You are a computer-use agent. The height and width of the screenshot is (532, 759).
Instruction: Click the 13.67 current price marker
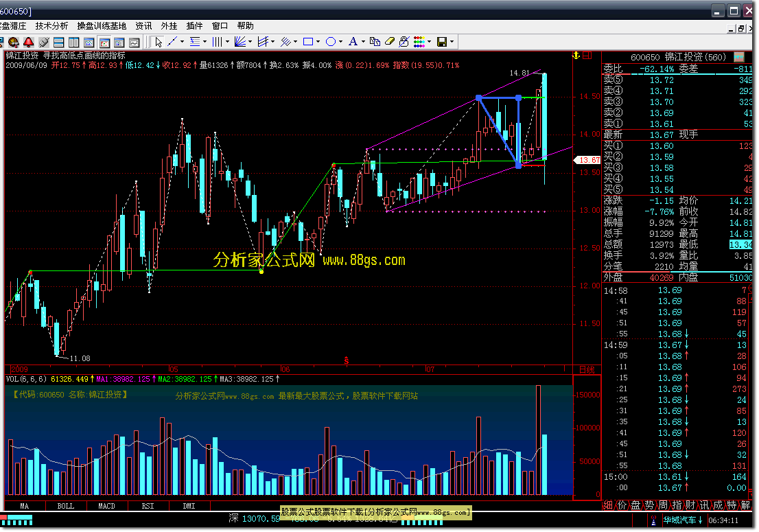click(x=587, y=160)
